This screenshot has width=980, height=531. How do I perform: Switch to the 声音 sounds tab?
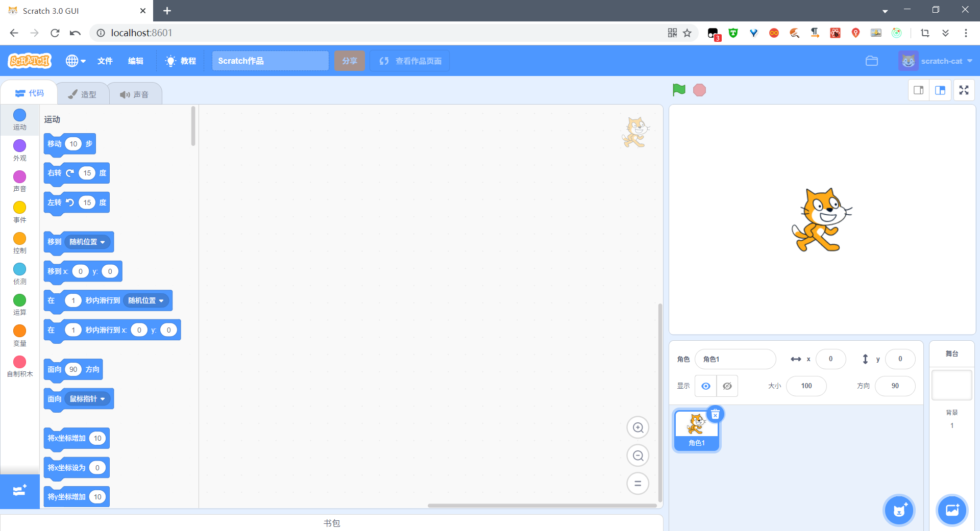135,94
